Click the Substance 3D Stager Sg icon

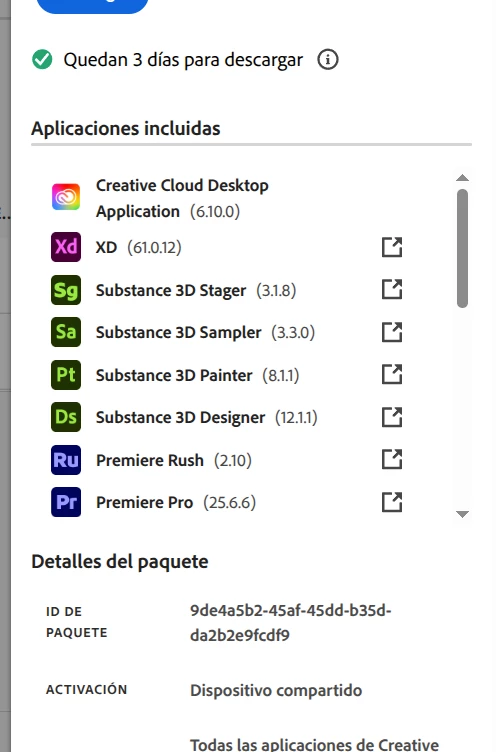pos(66,290)
